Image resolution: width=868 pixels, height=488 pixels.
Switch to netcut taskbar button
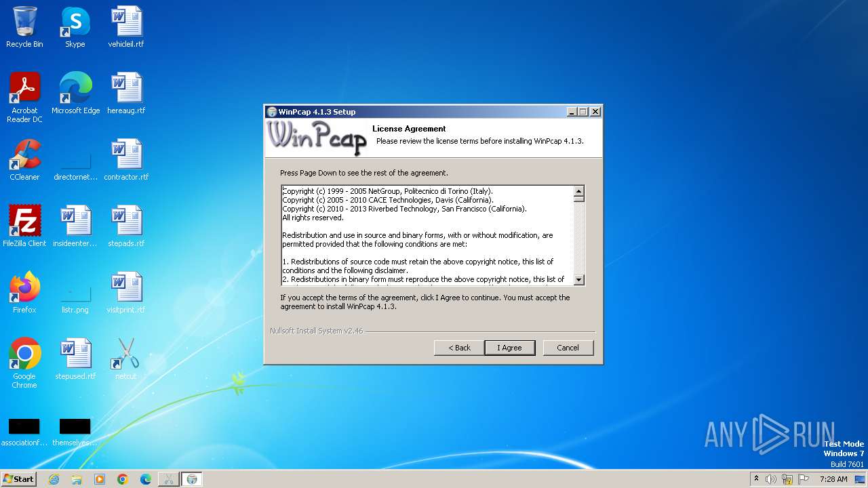(x=169, y=479)
